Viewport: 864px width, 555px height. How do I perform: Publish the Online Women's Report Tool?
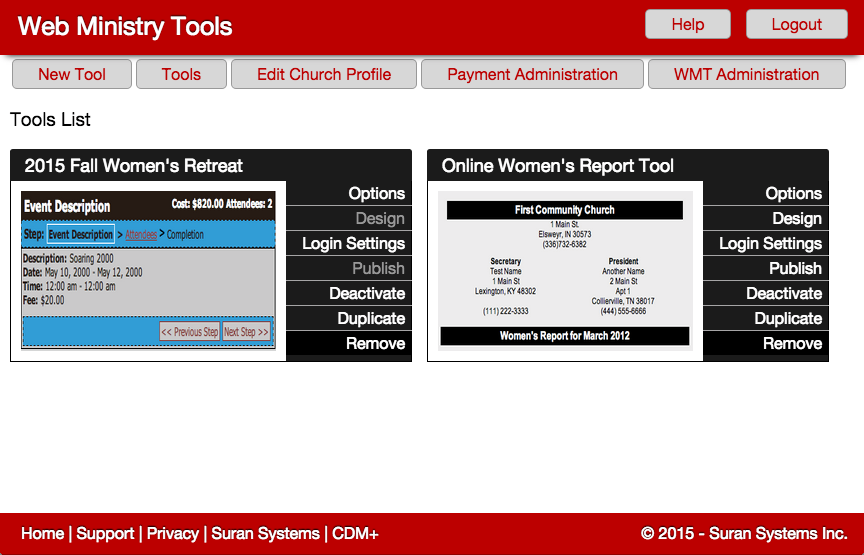[795, 269]
